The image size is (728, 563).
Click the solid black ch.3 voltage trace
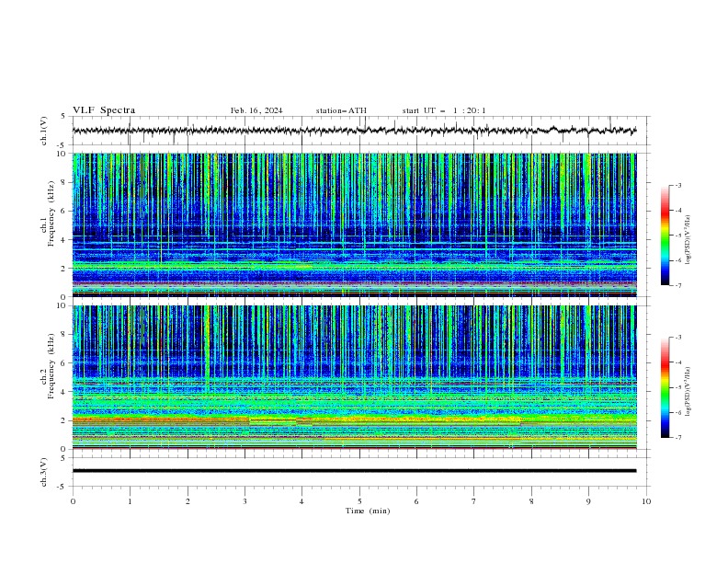pyautogui.click(x=354, y=471)
